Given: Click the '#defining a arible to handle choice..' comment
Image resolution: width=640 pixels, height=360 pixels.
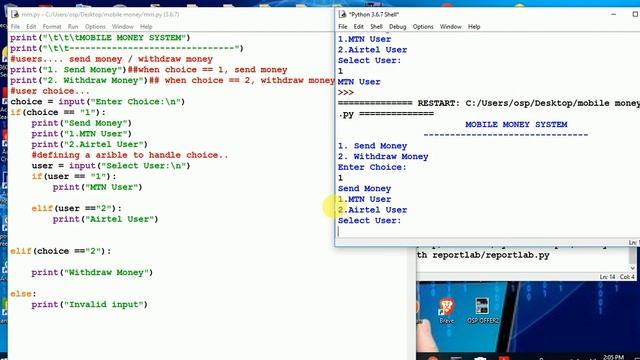Looking at the screenshot, I should tap(130, 155).
